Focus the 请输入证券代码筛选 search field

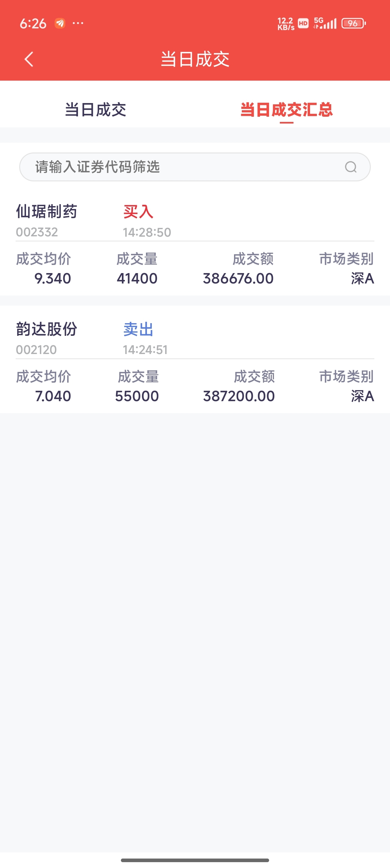pos(182,167)
